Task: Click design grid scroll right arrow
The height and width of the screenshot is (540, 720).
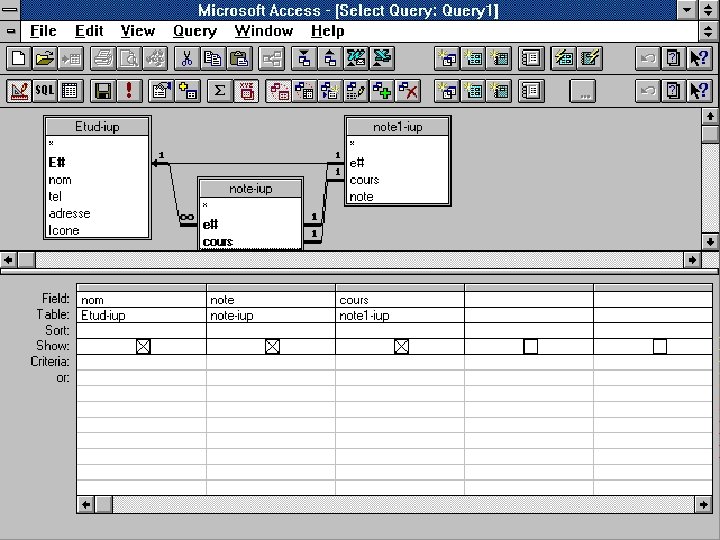Action: [703, 505]
